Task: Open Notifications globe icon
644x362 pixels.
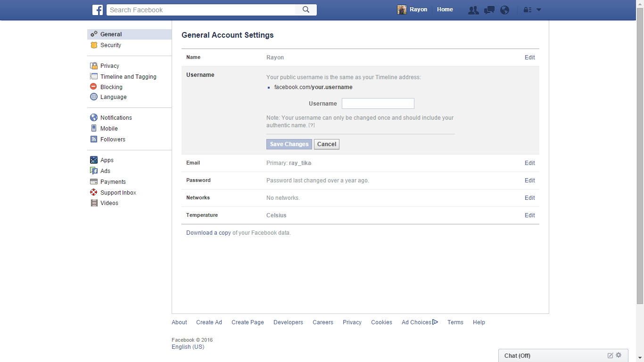Action: point(505,10)
